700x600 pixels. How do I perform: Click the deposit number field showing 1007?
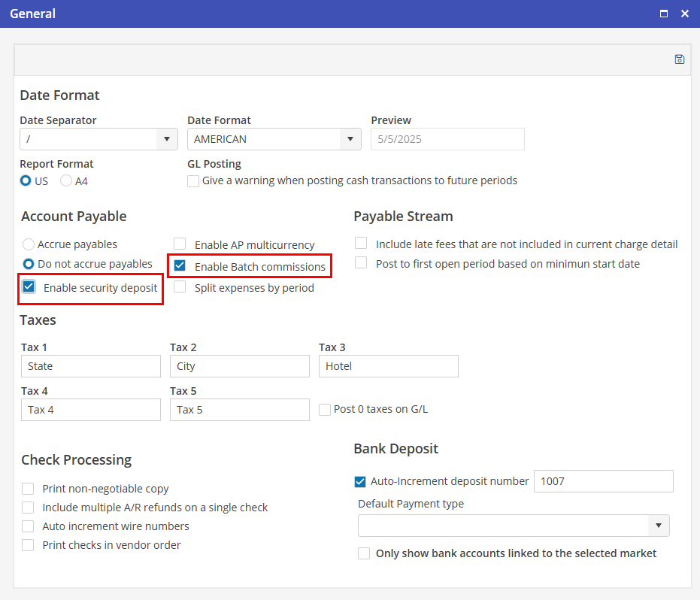(x=603, y=481)
